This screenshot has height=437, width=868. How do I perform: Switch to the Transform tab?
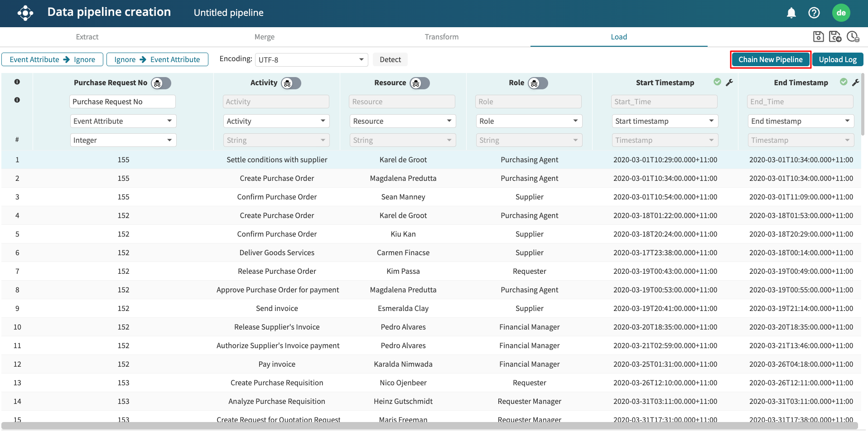441,37
